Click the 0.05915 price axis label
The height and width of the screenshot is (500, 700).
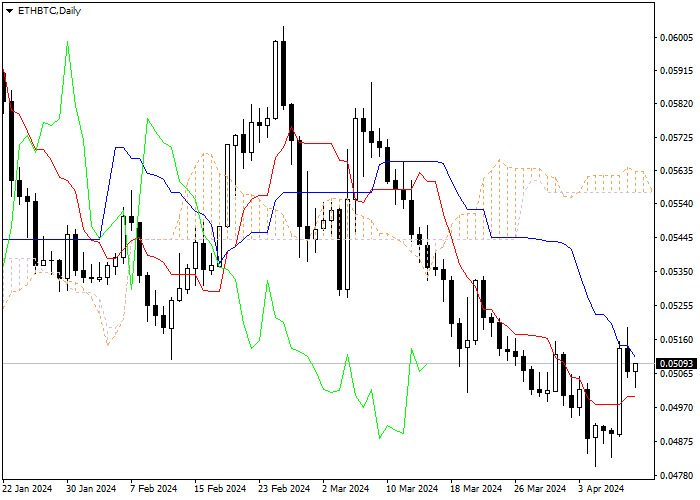677,71
